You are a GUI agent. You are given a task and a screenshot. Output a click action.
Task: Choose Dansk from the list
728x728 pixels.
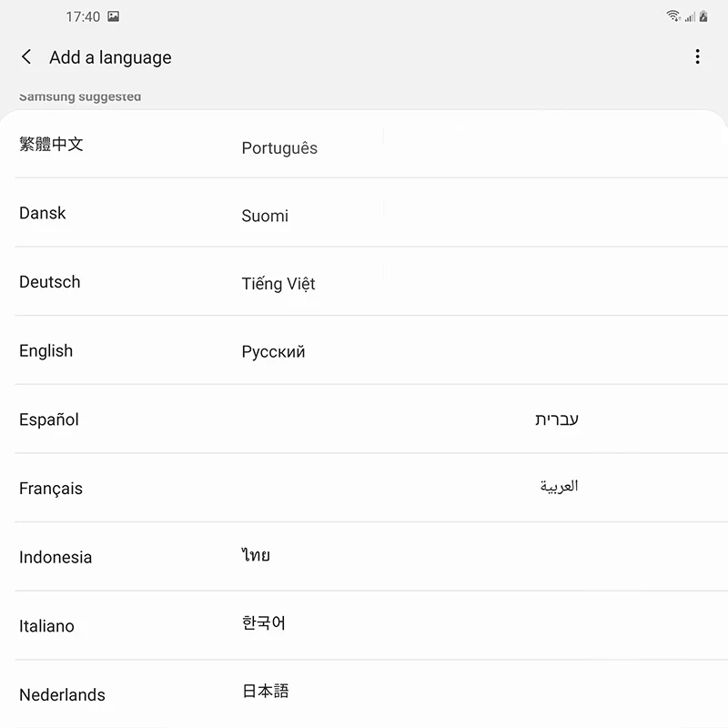coord(42,213)
